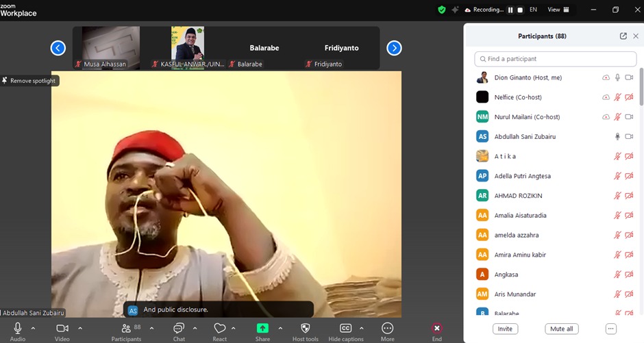
Task: Stop the recording with the square button
Action: point(520,10)
